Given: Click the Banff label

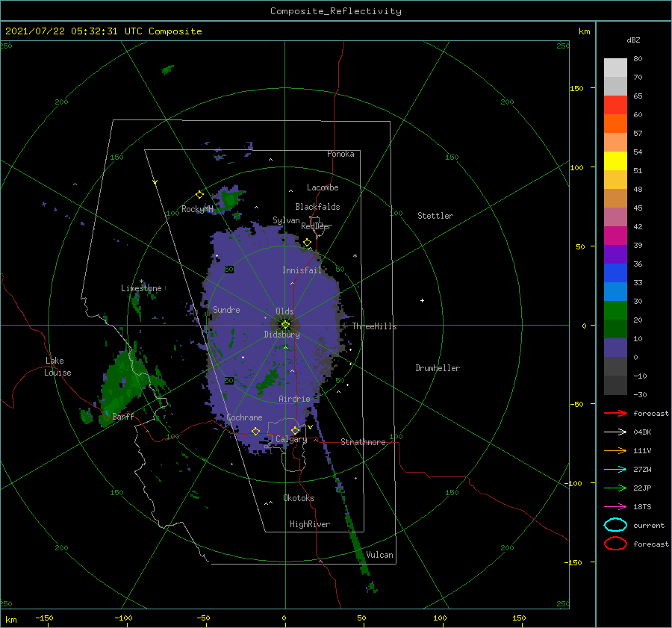Looking at the screenshot, I should pyautogui.click(x=123, y=416).
